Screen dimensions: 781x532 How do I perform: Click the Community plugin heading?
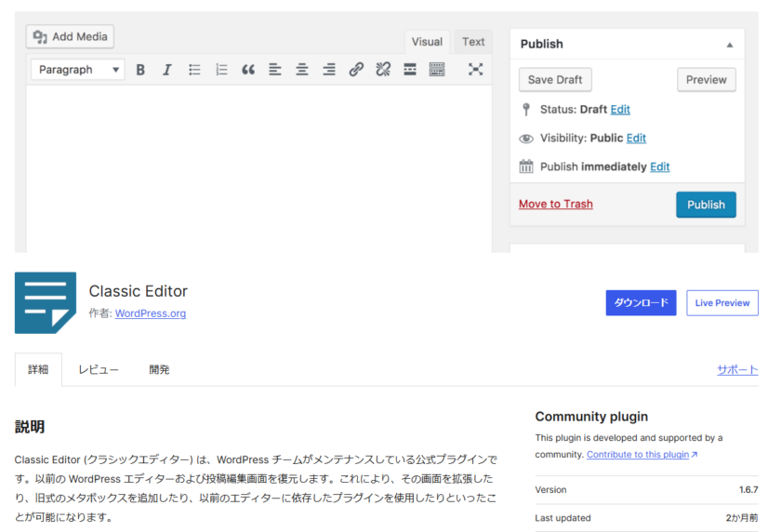[591, 417]
